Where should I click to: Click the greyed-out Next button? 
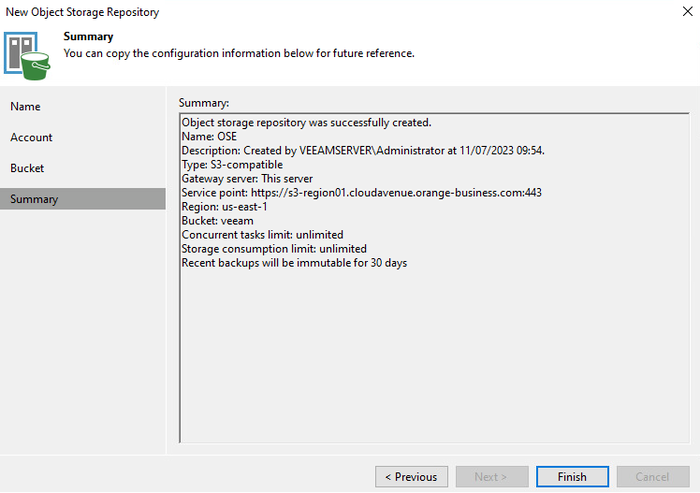(492, 476)
